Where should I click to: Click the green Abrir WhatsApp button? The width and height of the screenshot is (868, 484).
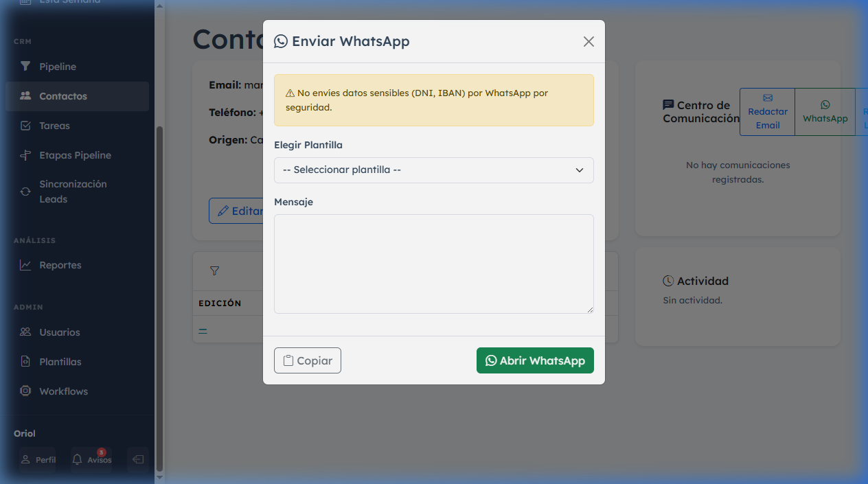535,360
